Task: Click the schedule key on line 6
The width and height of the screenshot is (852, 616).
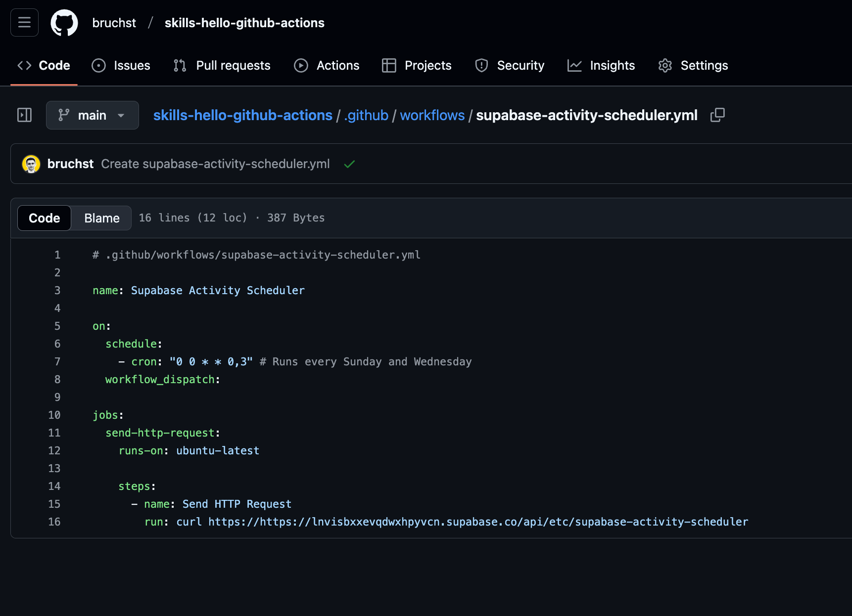Action: tap(131, 344)
